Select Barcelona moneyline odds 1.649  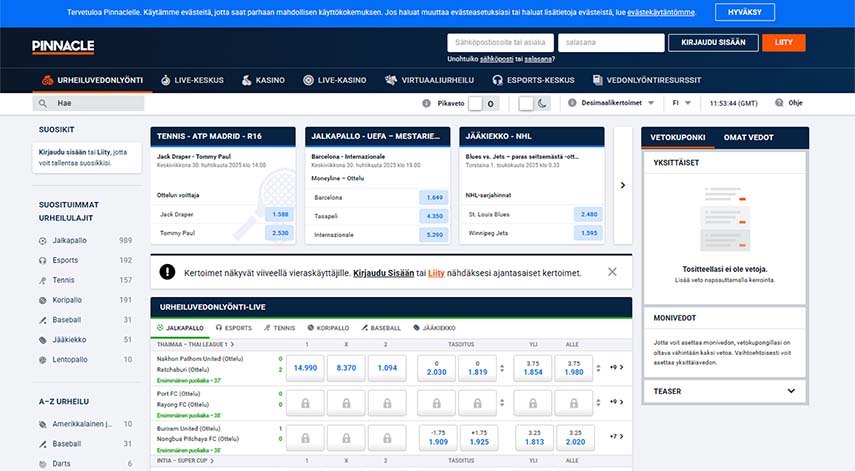(434, 197)
